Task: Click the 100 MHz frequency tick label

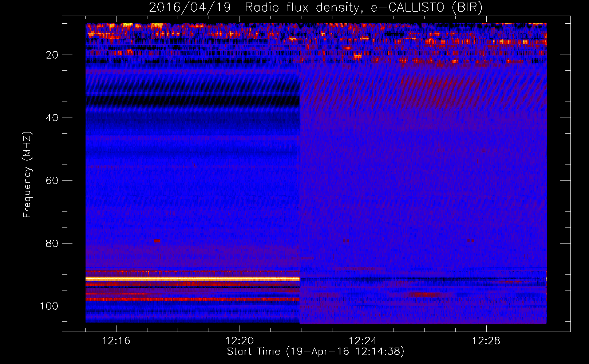Action: click(x=49, y=306)
